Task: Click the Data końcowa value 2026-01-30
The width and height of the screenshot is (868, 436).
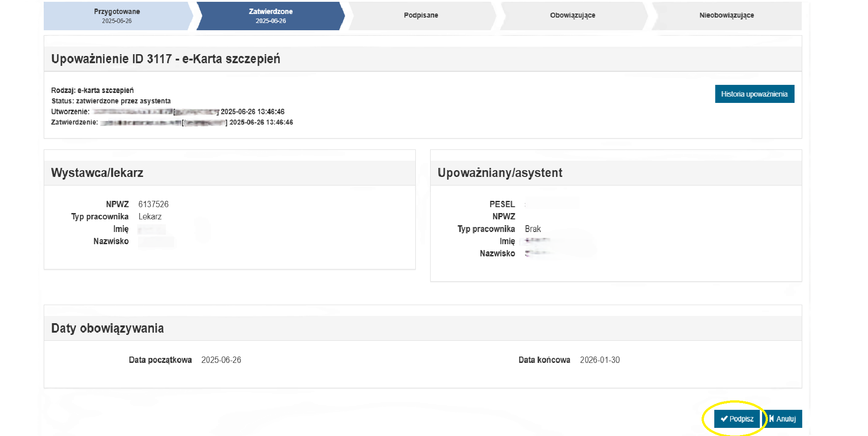Action: [600, 360]
